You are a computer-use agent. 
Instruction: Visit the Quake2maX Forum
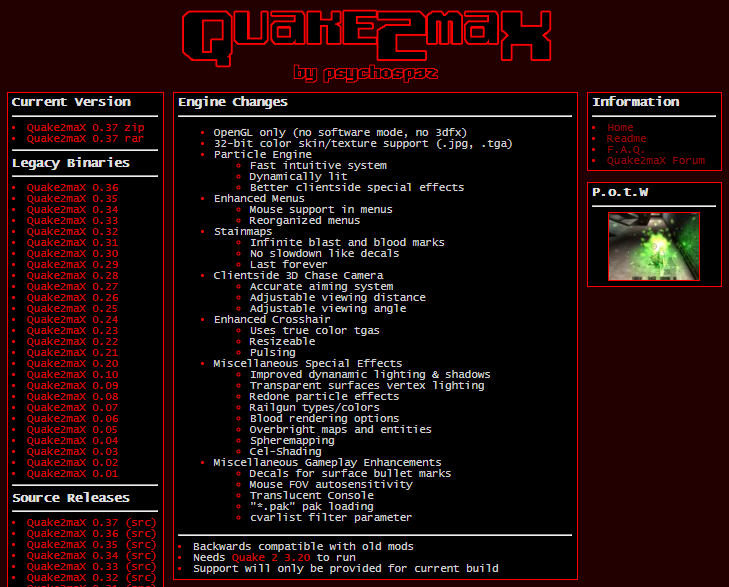(x=655, y=161)
